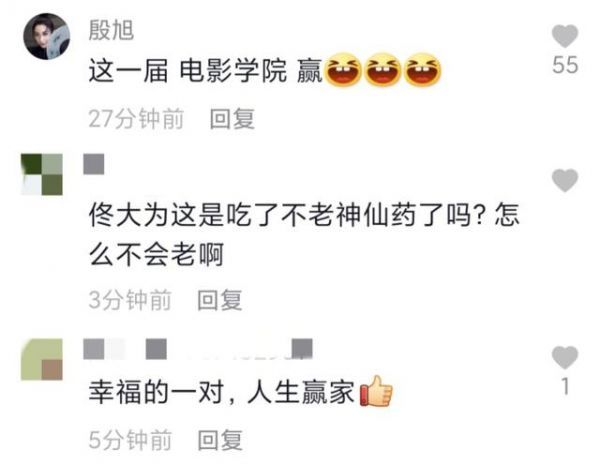Open the green pixelated avatar of second commenter
This screenshot has width=600, height=464.
[42, 174]
